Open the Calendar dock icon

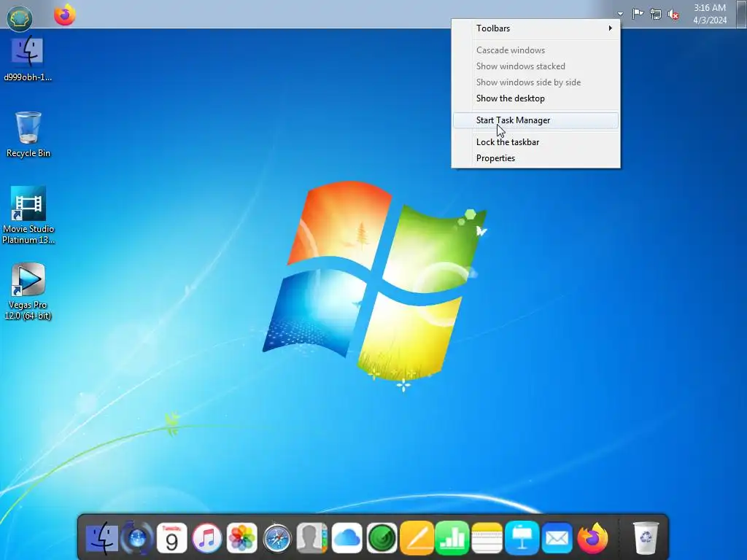coord(171,539)
